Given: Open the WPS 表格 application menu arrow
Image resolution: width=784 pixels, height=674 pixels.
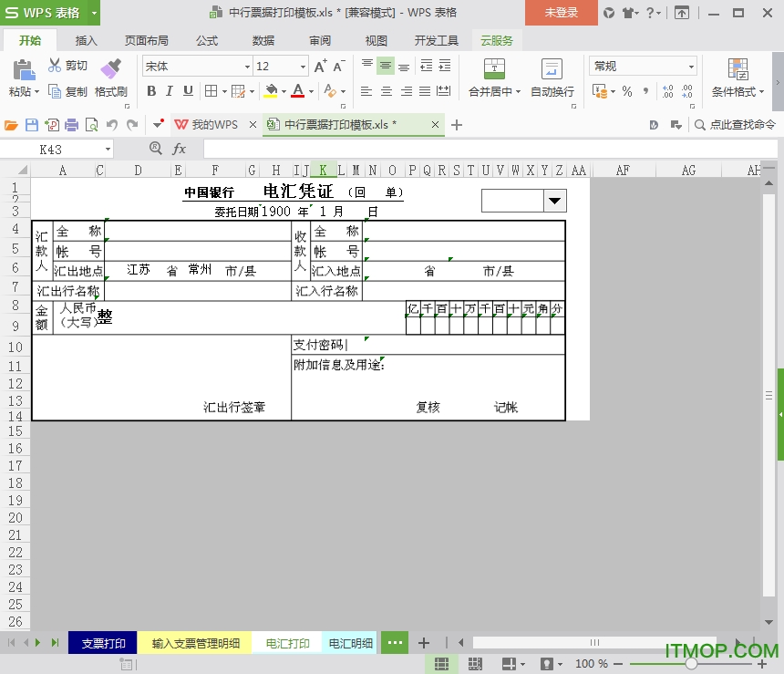Looking at the screenshot, I should point(94,13).
